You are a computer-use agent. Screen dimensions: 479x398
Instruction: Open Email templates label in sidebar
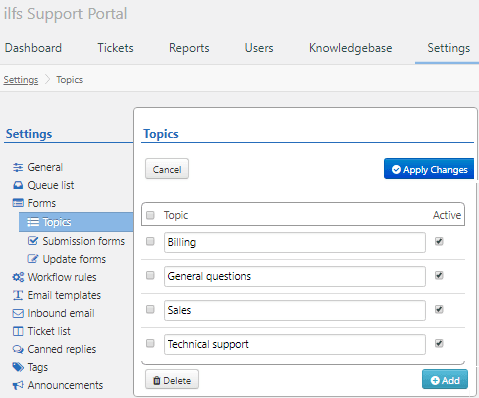[x=64, y=295]
